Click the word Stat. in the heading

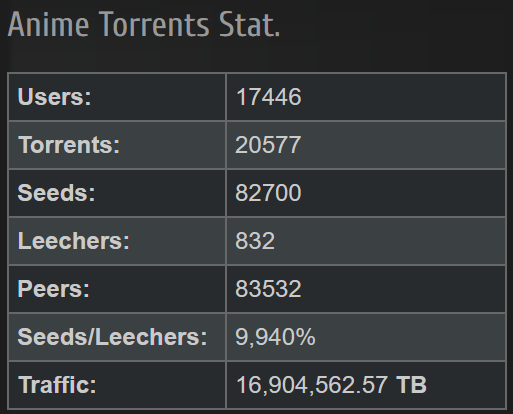250,24
